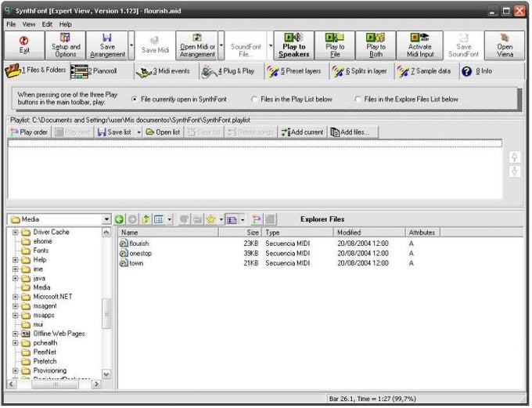The height and width of the screenshot is (408, 532).
Task: Click the star favorites icon
Action: pyautogui.click(x=210, y=219)
